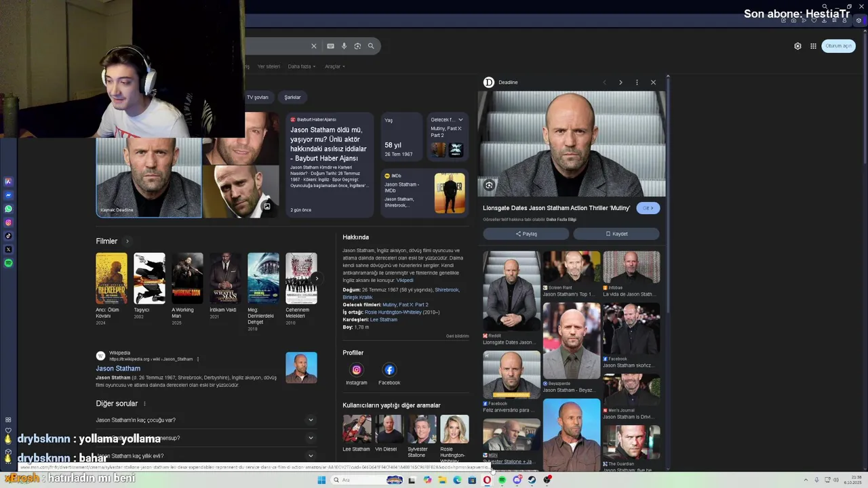Open the Araçlar tools dropdown
The width and height of the screenshot is (868, 488).
[x=335, y=66]
